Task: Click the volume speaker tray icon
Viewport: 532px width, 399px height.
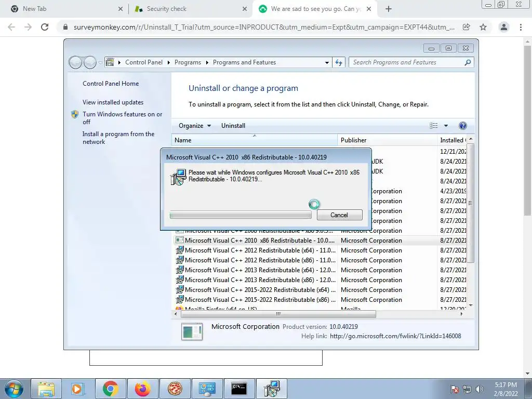Action: click(x=480, y=389)
